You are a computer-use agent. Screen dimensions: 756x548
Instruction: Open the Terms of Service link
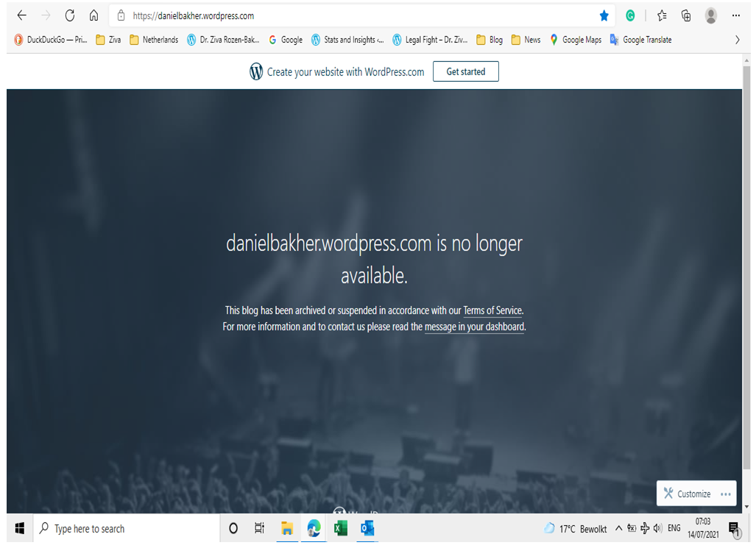click(492, 310)
